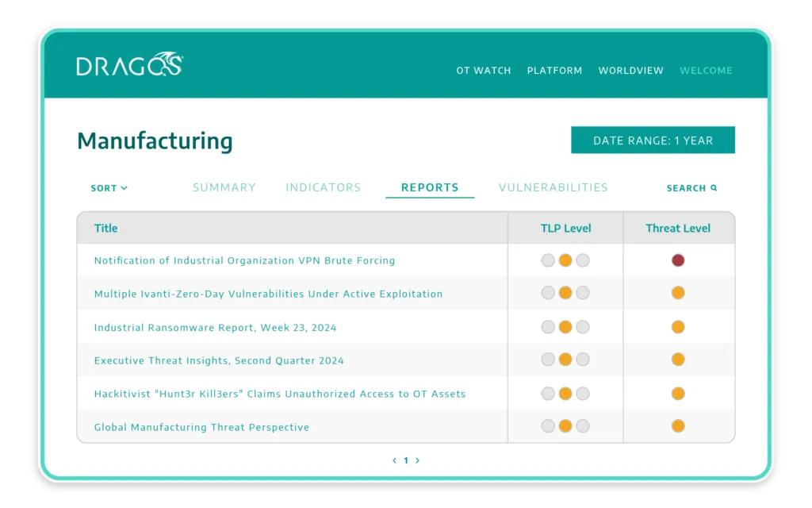This screenshot has height=508, width=812.
Task: Go to previous page arrow
Action: [394, 460]
